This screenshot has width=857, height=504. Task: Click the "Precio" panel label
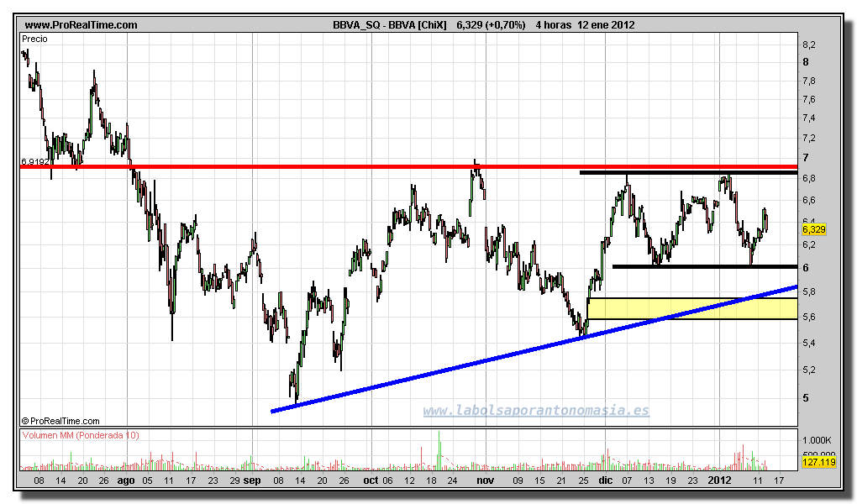35,39
